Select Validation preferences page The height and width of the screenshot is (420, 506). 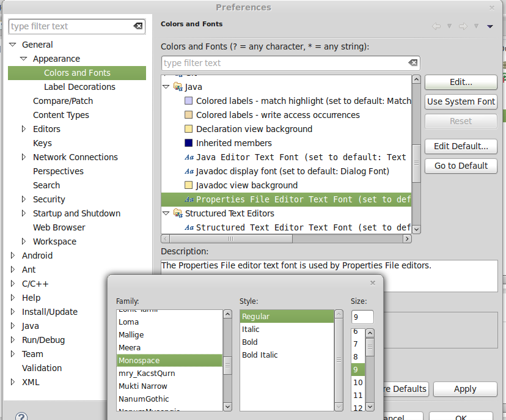[x=42, y=368]
